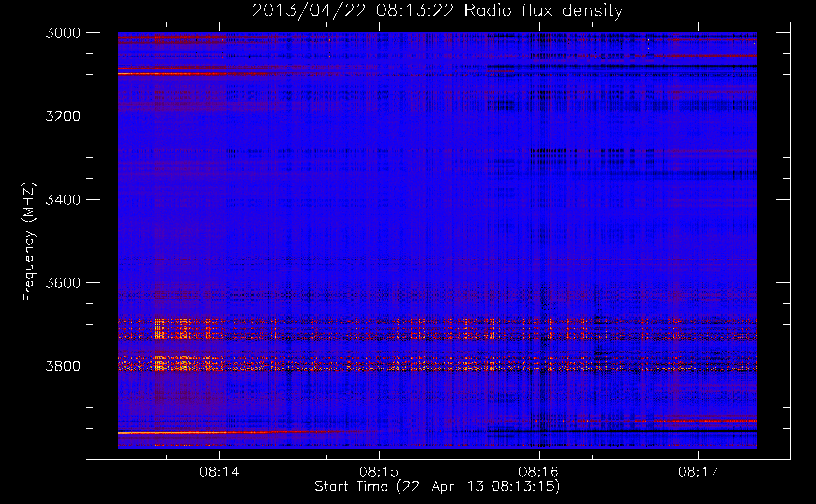Screen dimensions: 816x504
Task: Click the 3800 frequency tick label
Action: pos(63,366)
